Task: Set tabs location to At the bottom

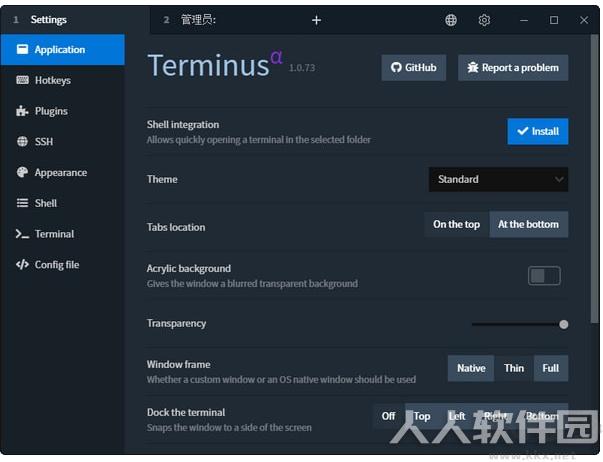Action: click(528, 224)
